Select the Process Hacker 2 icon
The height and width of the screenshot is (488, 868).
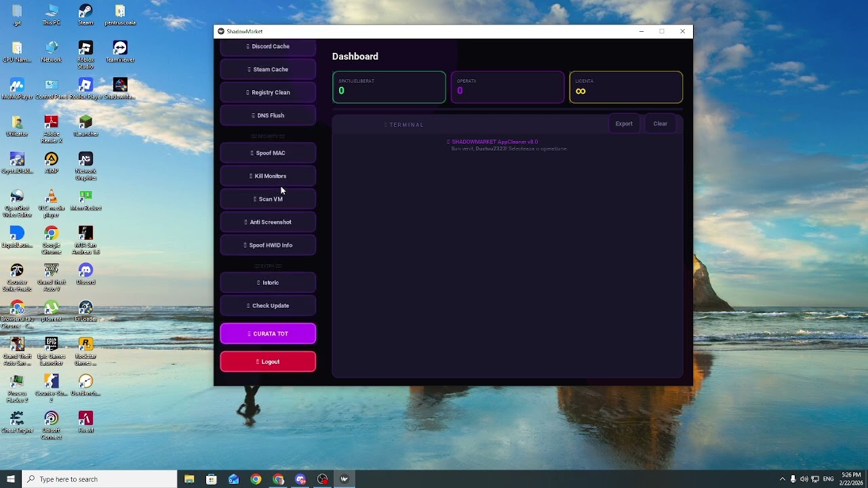17,388
